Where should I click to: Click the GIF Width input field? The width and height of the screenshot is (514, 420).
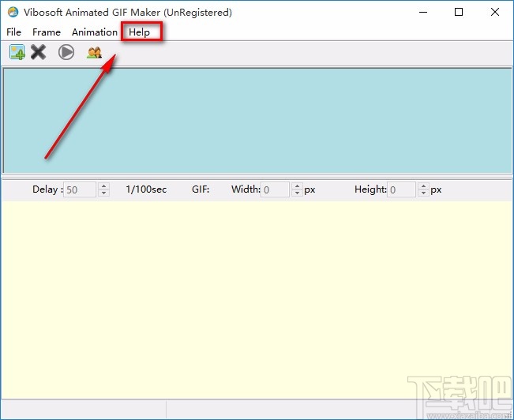[275, 189]
